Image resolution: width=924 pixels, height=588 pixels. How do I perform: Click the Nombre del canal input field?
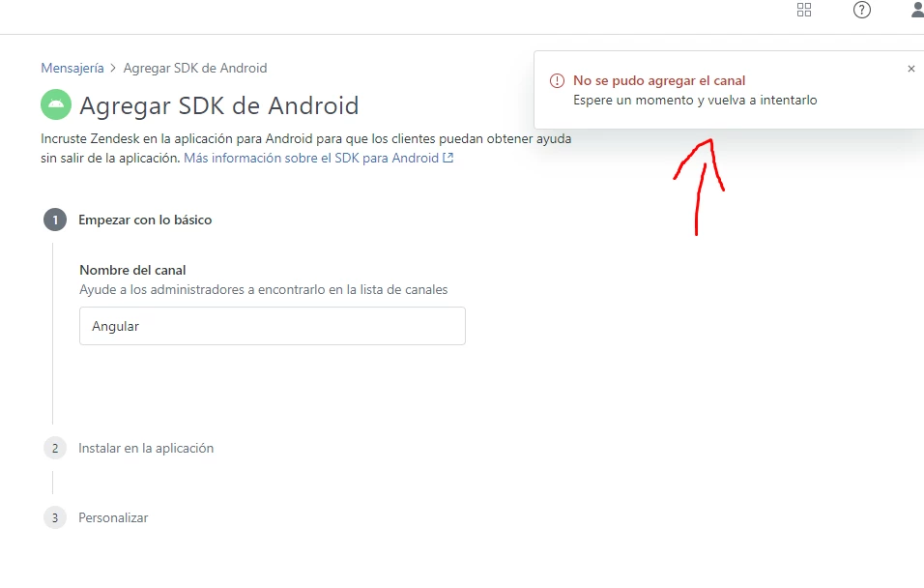[x=273, y=326]
